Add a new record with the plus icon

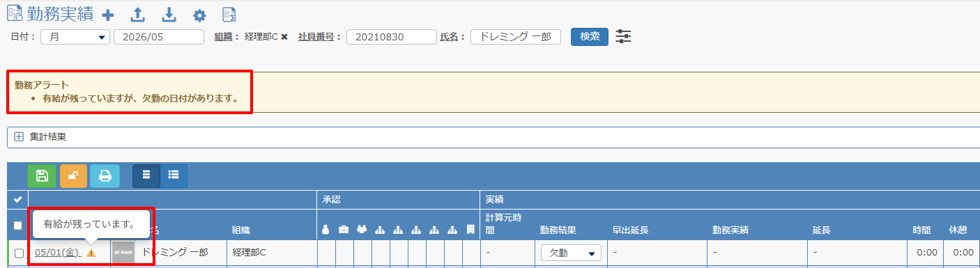pyautogui.click(x=107, y=15)
